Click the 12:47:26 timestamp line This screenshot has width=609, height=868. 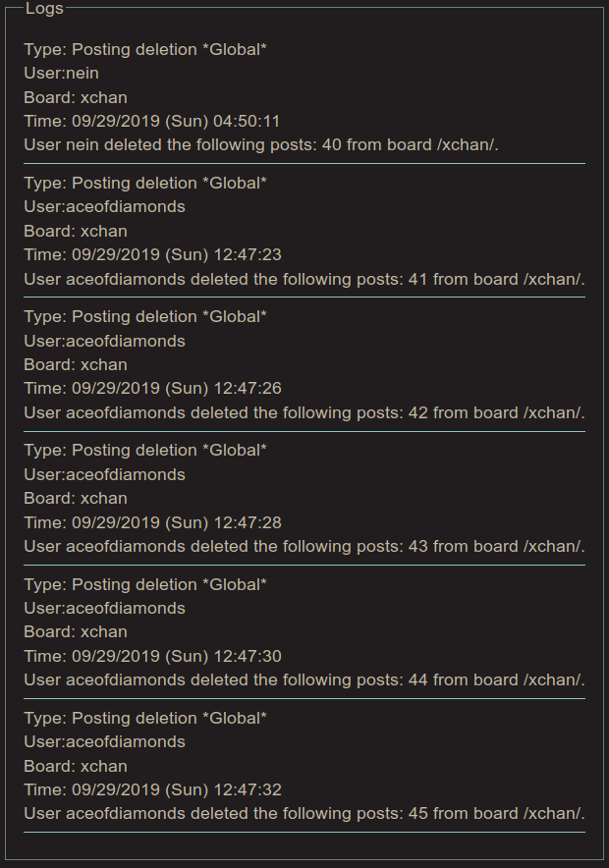tap(153, 388)
